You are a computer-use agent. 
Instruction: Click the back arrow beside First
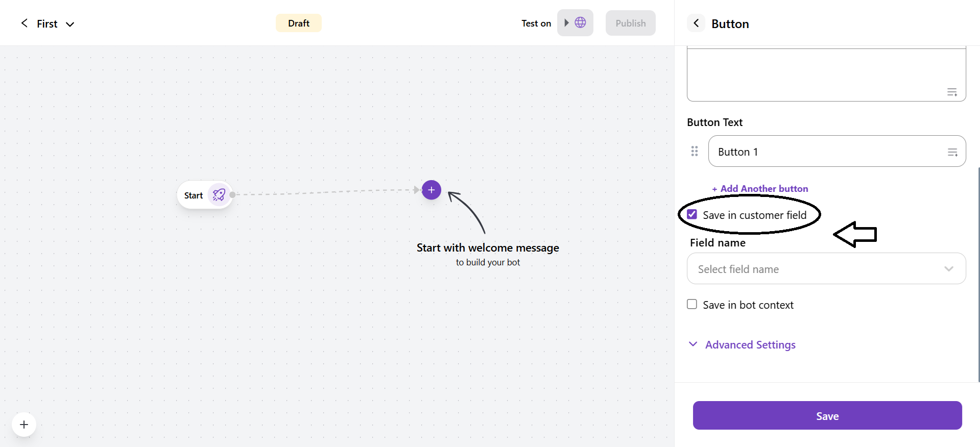coord(24,23)
